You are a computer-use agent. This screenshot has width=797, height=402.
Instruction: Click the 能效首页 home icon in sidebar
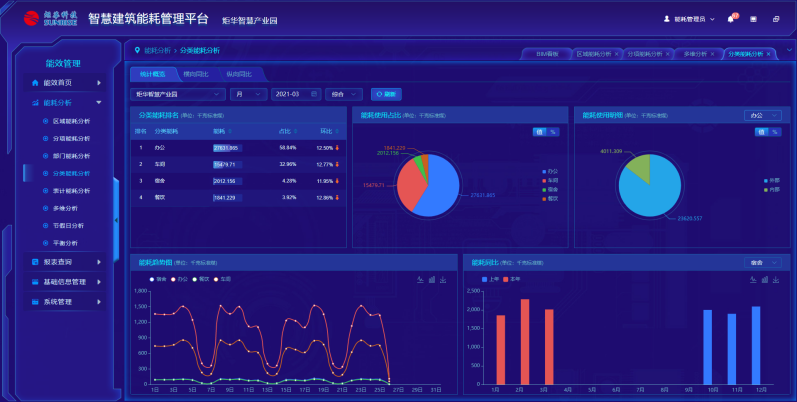click(36, 83)
